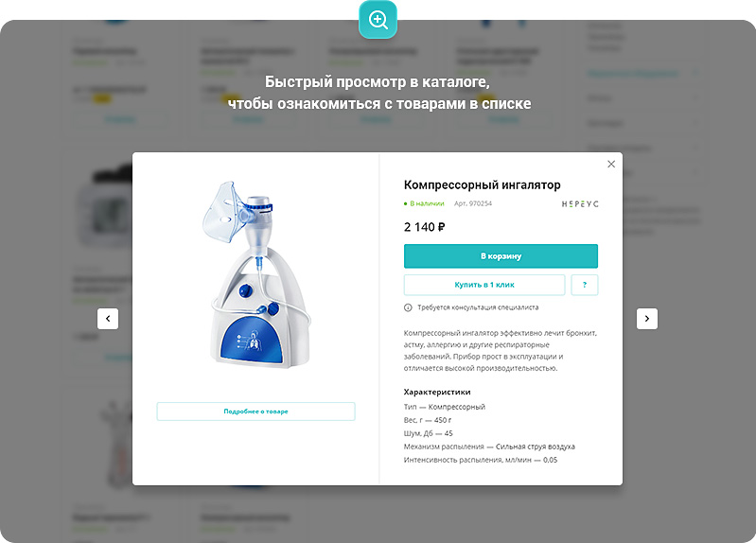
Task: Click the "Характеристики" heading
Action: click(437, 392)
